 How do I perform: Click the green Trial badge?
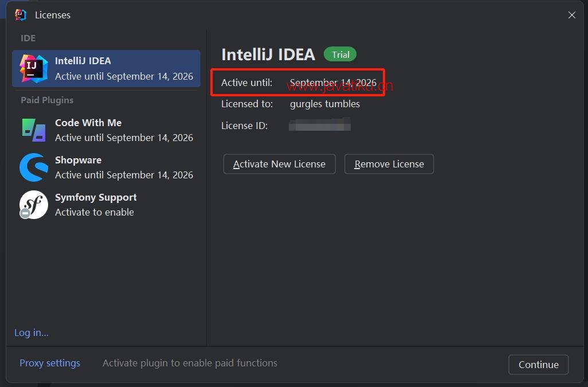tap(340, 54)
